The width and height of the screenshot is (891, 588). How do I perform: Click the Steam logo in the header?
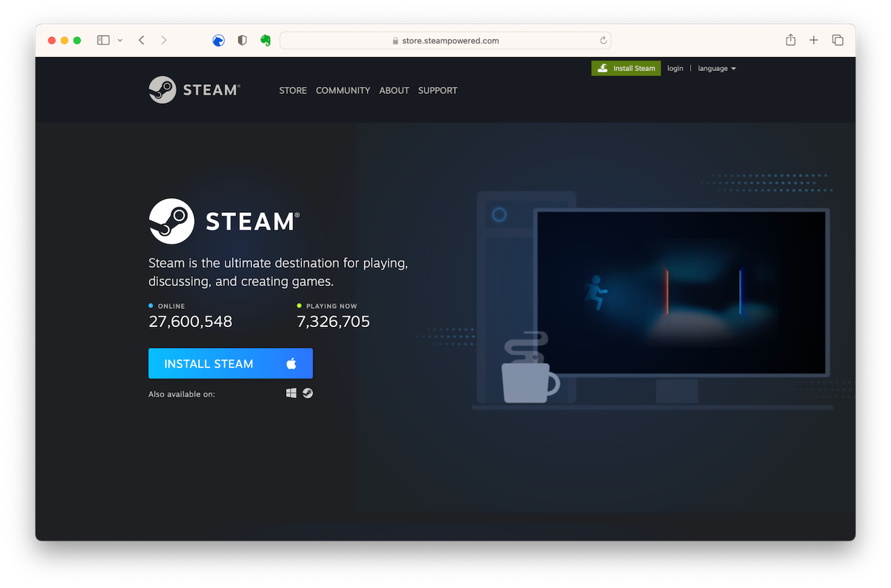194,90
